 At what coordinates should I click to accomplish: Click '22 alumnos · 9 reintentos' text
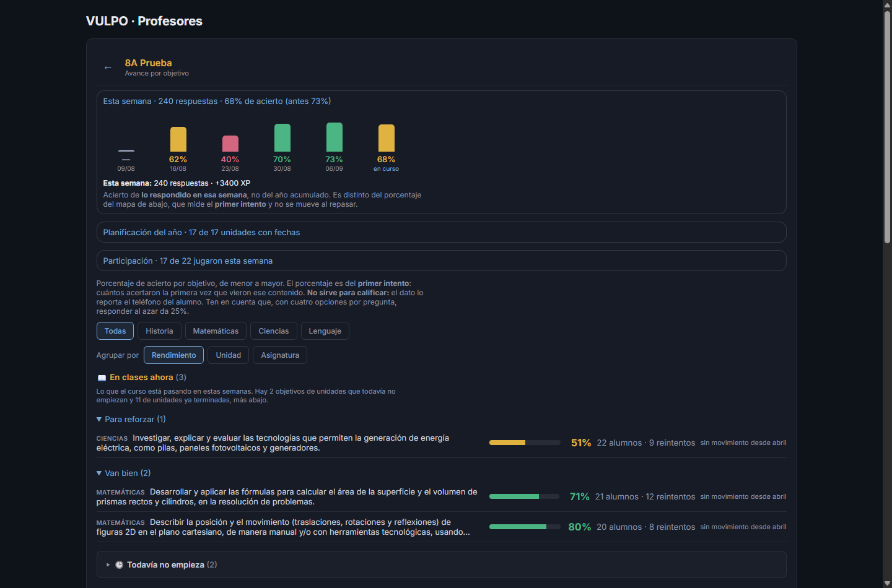[646, 443]
